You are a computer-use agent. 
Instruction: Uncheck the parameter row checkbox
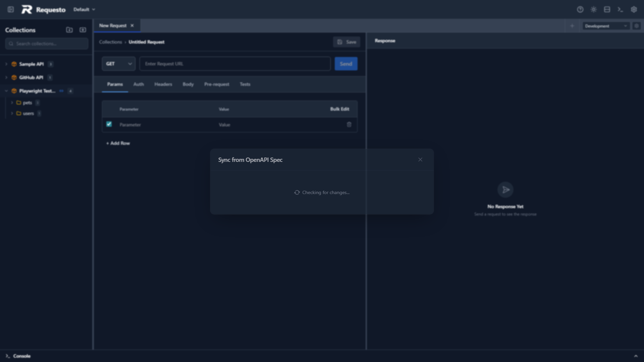(x=109, y=124)
